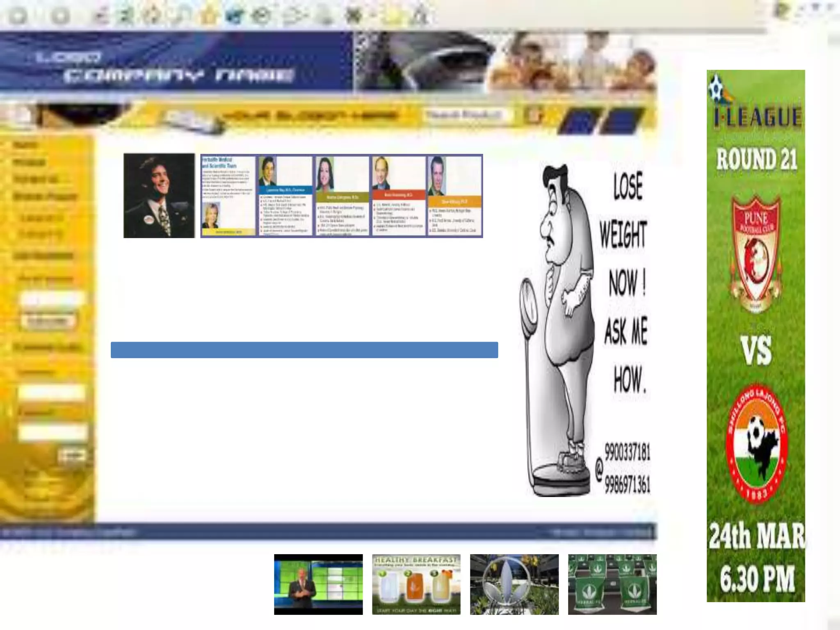Screen dimensions: 840x630
Task: Click the browser forward button
Action: [60, 16]
